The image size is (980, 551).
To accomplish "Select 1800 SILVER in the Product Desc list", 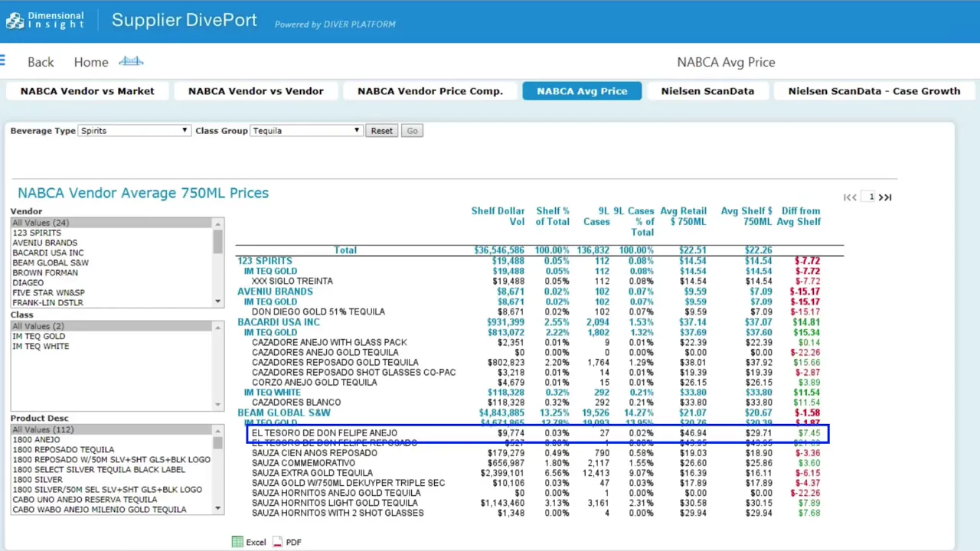I will coord(112,480).
